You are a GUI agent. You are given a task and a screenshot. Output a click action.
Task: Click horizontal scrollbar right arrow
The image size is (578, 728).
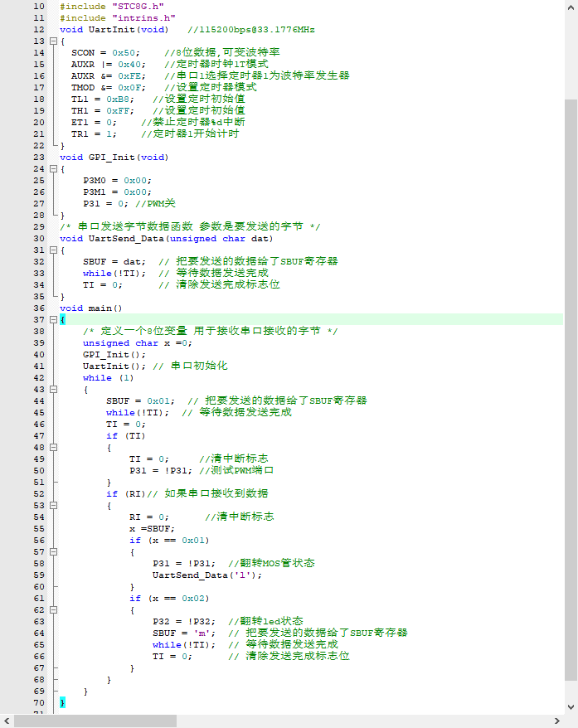[557, 721]
